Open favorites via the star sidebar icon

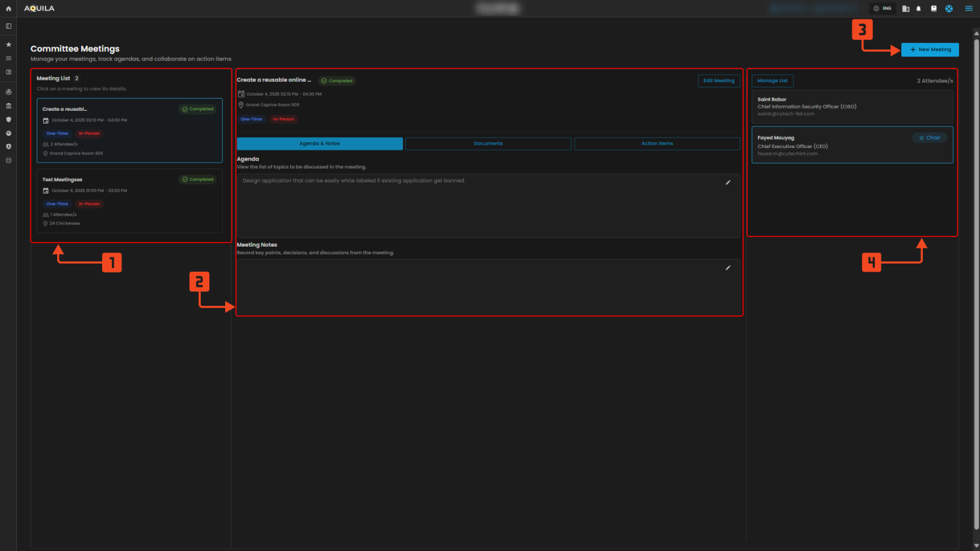(8, 44)
